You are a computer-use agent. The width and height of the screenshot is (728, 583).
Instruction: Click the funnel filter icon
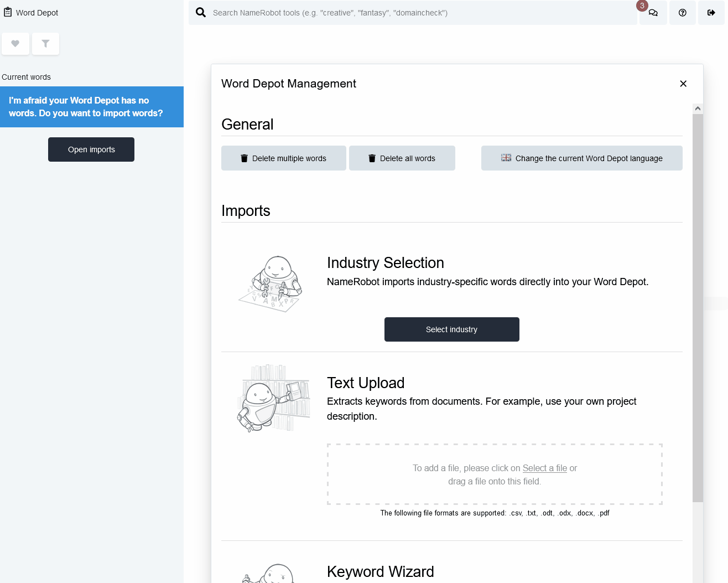(x=45, y=44)
